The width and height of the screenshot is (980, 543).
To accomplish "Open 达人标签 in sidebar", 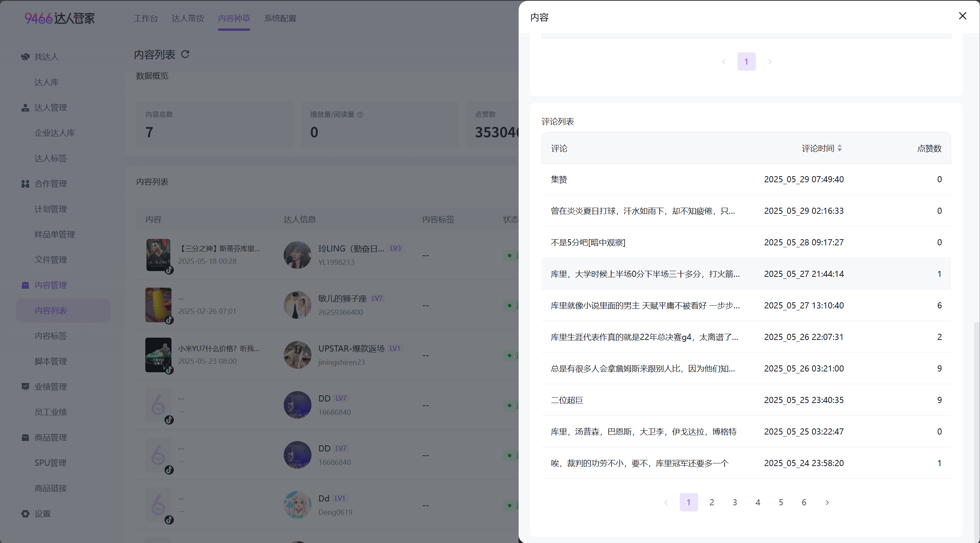I will tap(51, 158).
